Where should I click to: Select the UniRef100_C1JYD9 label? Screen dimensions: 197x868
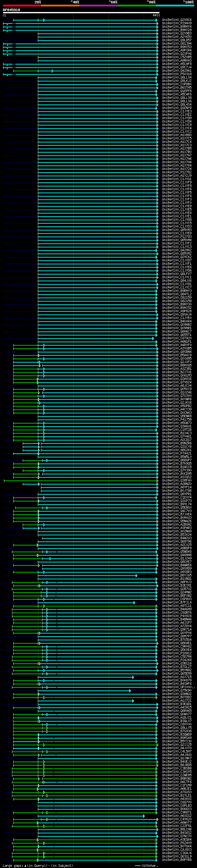177,118
